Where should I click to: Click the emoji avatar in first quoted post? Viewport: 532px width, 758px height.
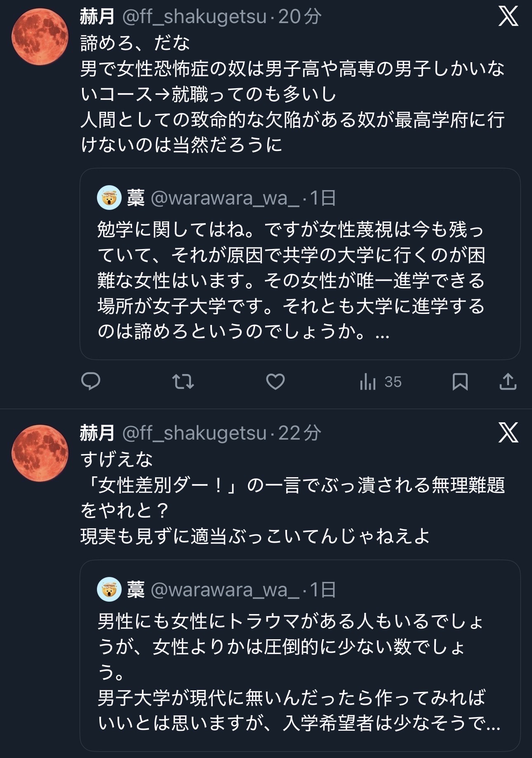pyautogui.click(x=109, y=198)
